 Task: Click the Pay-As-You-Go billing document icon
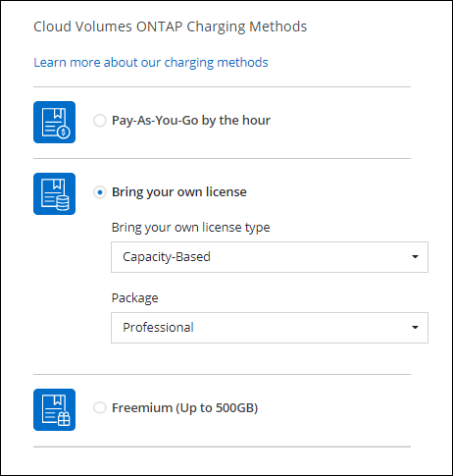(54, 122)
